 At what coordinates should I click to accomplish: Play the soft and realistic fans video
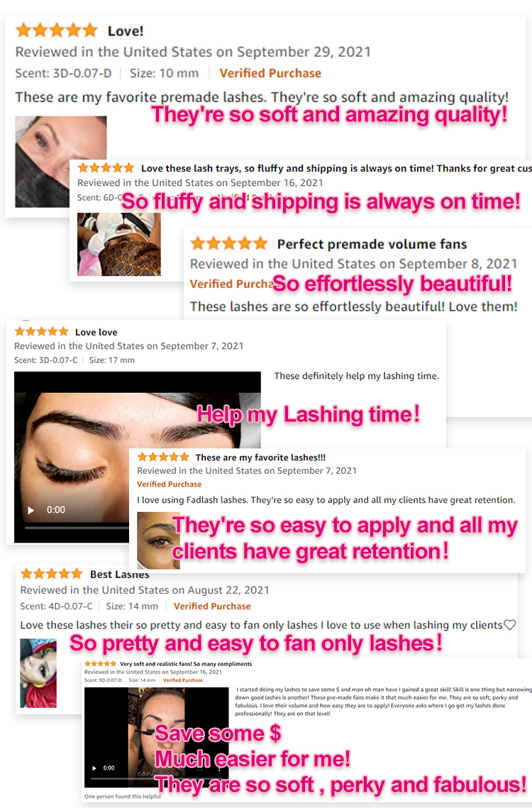click(94, 768)
